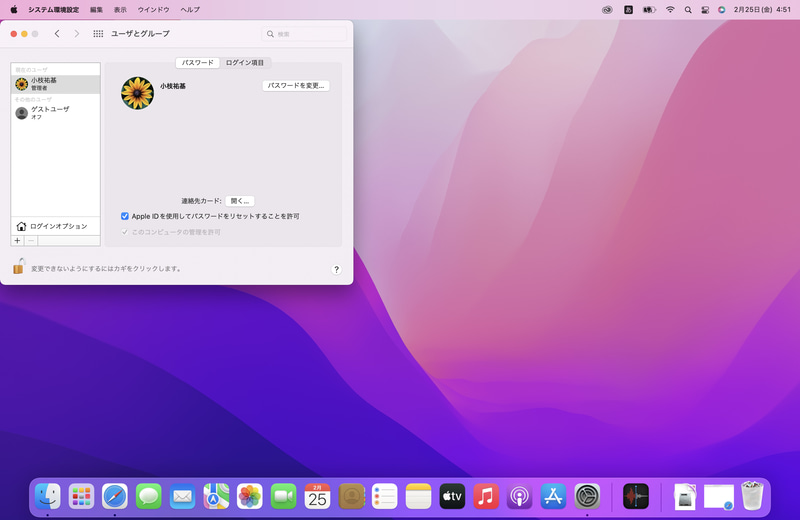Open Spotlight search in menu bar
The height and width of the screenshot is (520, 800).
coord(688,10)
